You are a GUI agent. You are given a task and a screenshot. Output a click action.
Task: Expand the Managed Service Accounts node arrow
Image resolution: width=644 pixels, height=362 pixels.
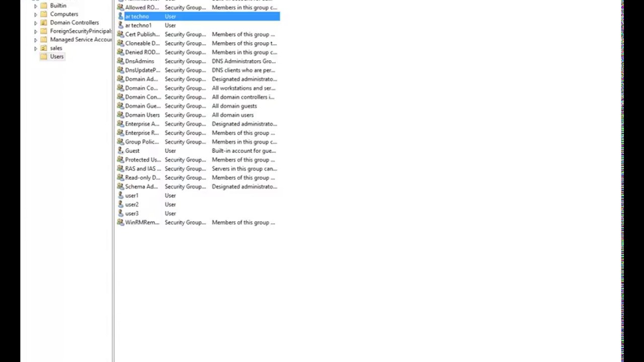pyautogui.click(x=36, y=40)
